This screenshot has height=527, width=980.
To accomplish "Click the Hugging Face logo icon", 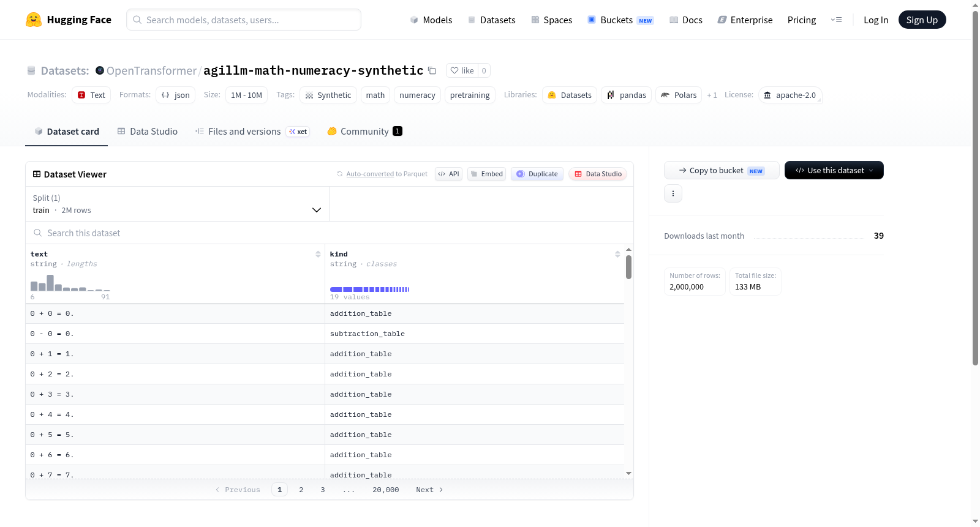I will click(34, 20).
